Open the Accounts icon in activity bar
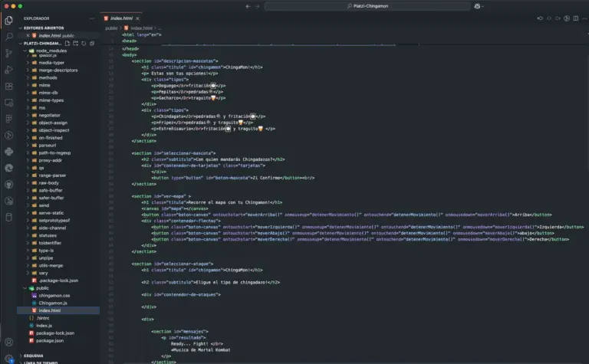Image resolution: width=589 pixels, height=364 pixels. pyautogui.click(x=8, y=342)
